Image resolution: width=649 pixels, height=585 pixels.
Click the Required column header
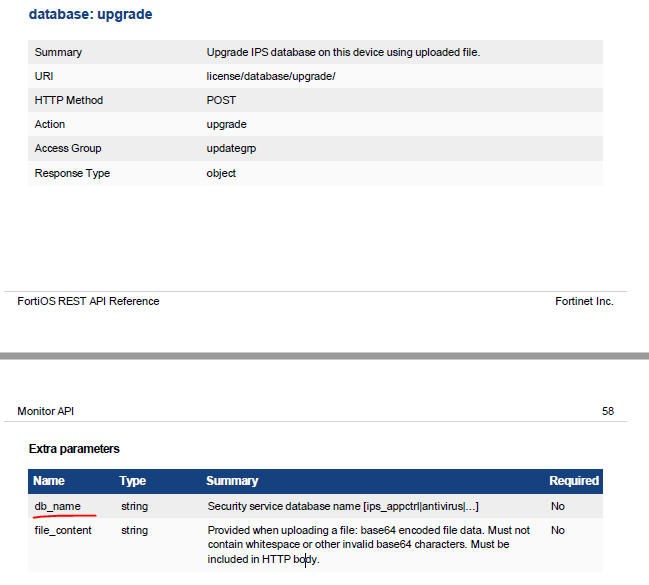click(574, 481)
